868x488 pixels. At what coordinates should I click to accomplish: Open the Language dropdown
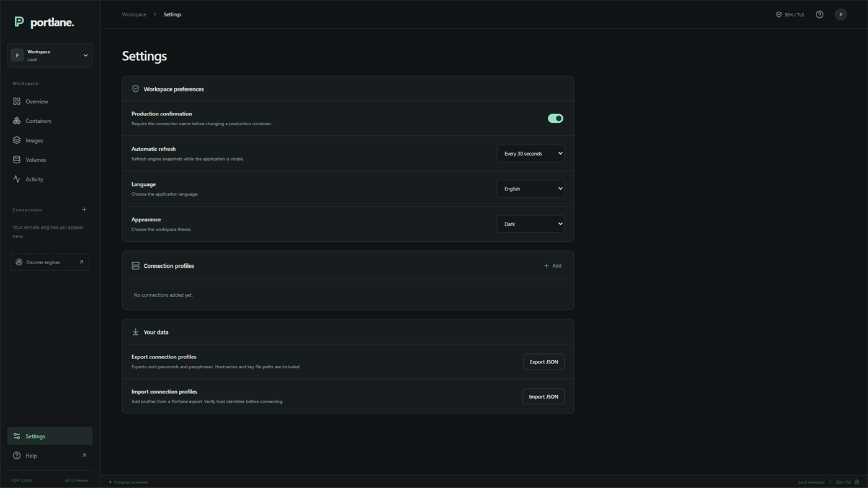(x=530, y=189)
